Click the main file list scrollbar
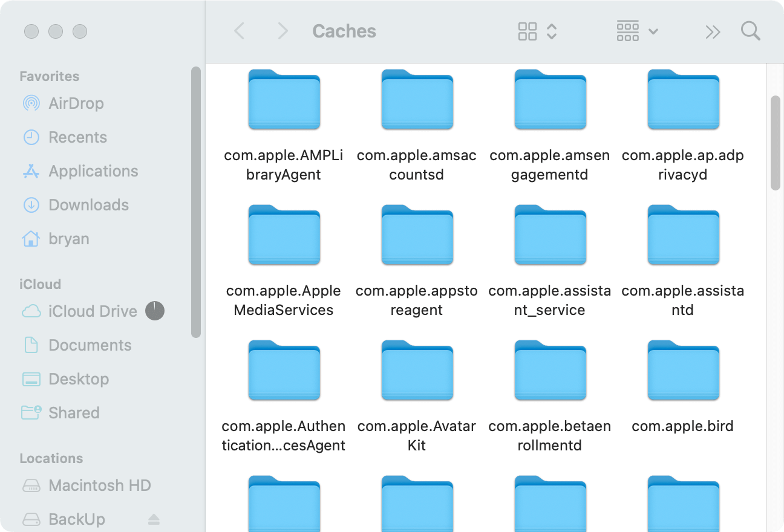Image resolution: width=784 pixels, height=532 pixels. [x=775, y=143]
